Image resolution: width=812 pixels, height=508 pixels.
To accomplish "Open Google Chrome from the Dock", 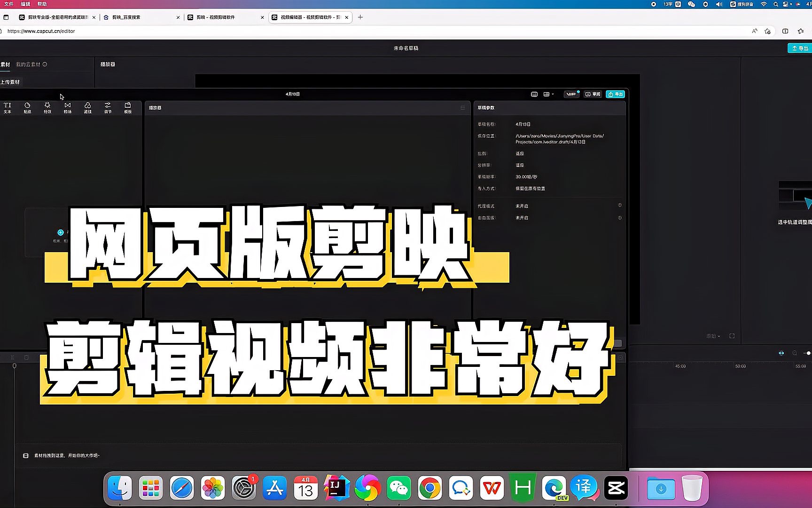I will [430, 488].
